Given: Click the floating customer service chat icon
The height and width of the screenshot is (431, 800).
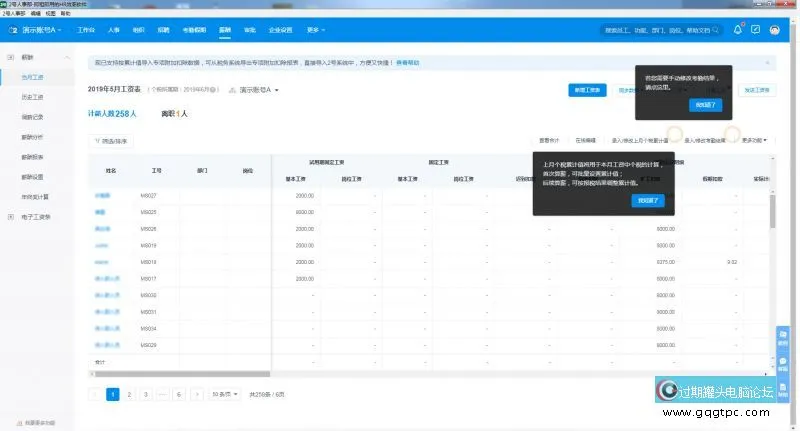Looking at the screenshot, I should (782, 362).
